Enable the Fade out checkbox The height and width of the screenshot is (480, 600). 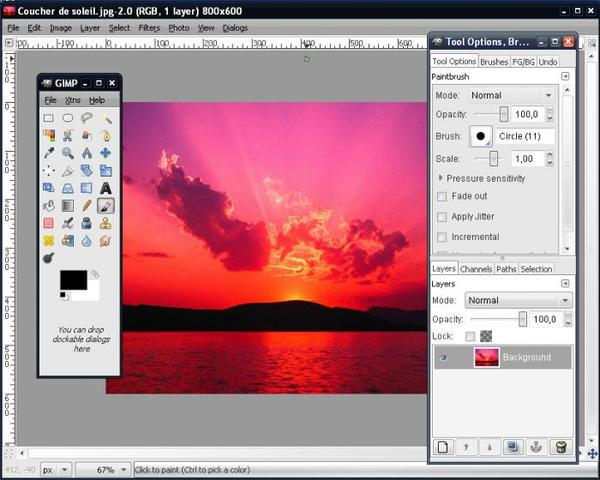click(x=442, y=196)
